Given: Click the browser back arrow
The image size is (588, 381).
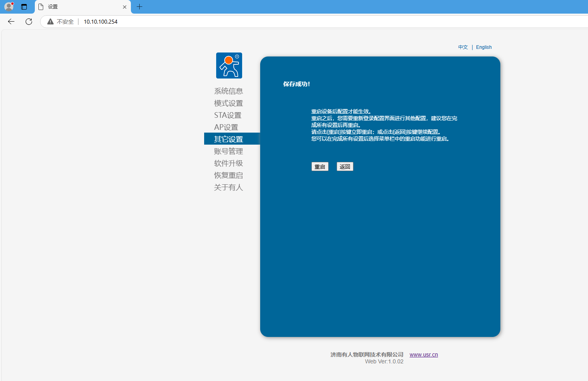Looking at the screenshot, I should click(11, 22).
